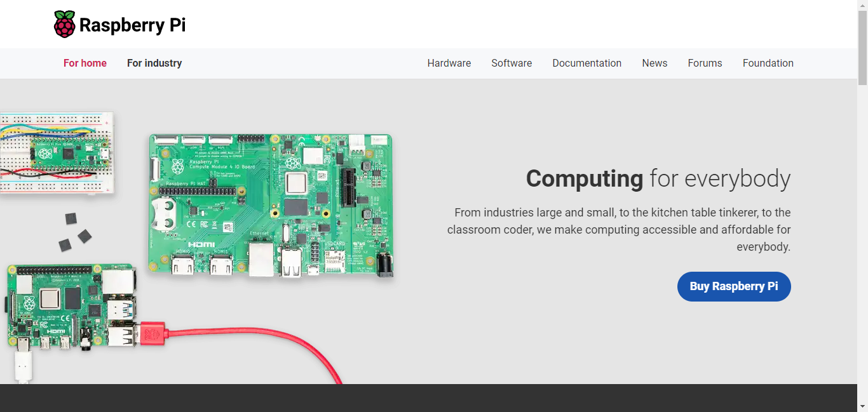
Task: Visit the Forums link
Action: point(705,63)
